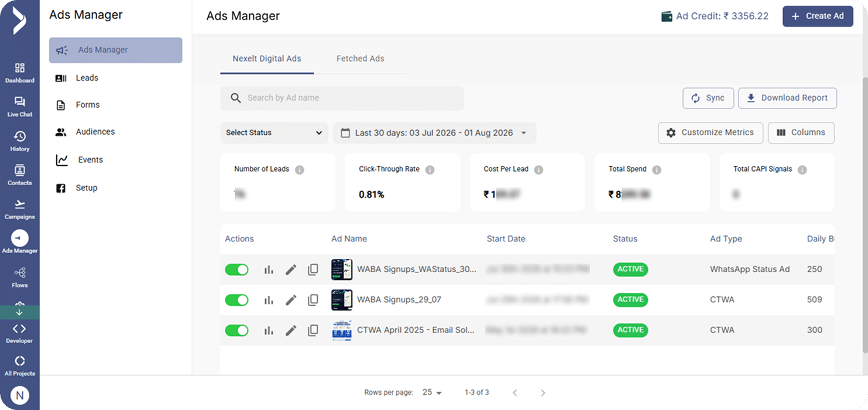Click the 0.81% click-through rate value
This screenshot has width=868, height=410.
(372, 194)
